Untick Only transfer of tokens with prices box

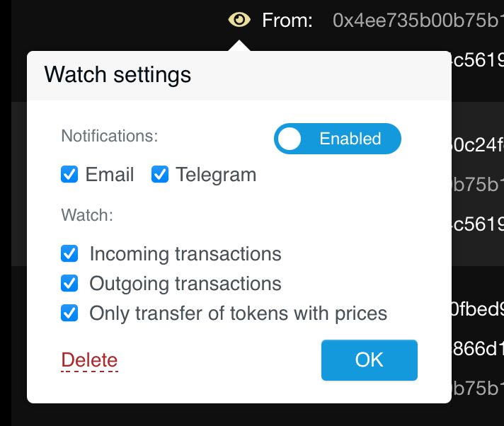pos(69,313)
